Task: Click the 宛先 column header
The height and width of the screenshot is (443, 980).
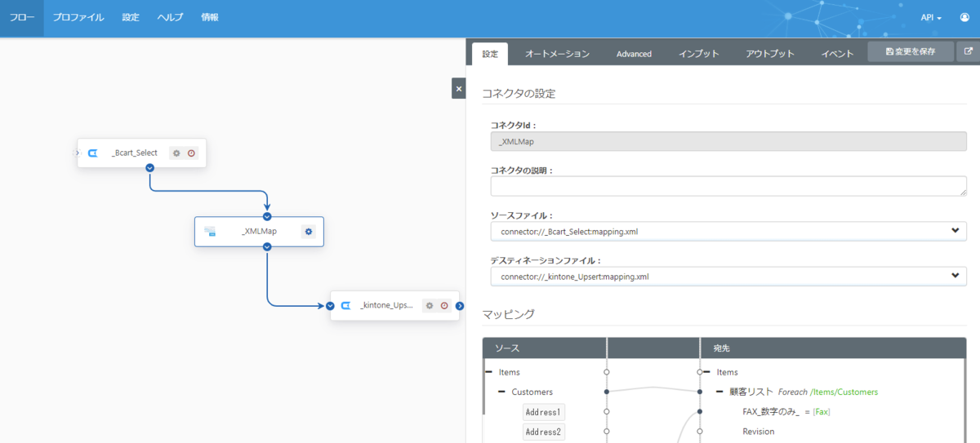Action: (834, 348)
